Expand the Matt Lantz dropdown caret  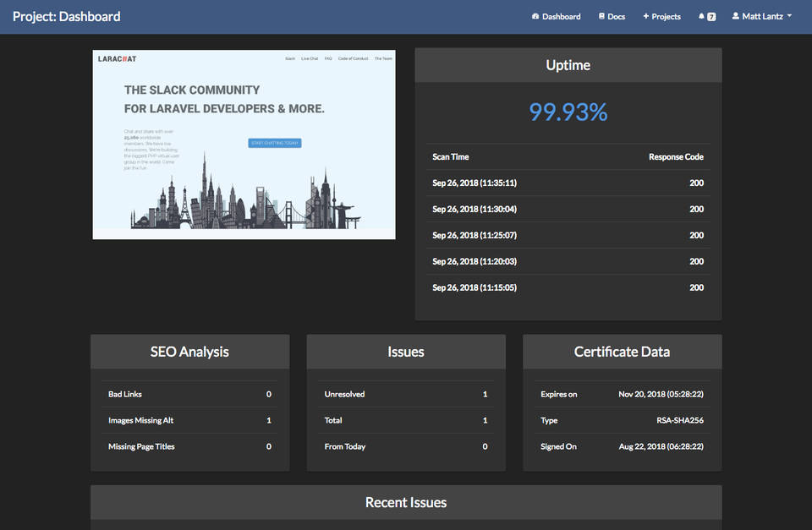click(790, 17)
